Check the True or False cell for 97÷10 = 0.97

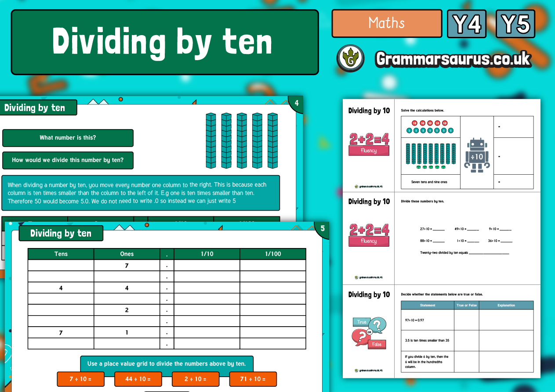point(466,320)
